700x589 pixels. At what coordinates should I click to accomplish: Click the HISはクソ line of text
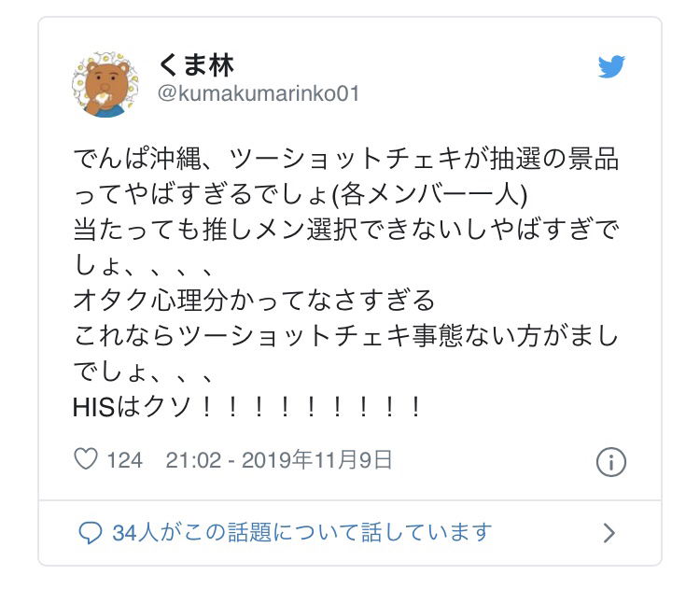coord(247,407)
